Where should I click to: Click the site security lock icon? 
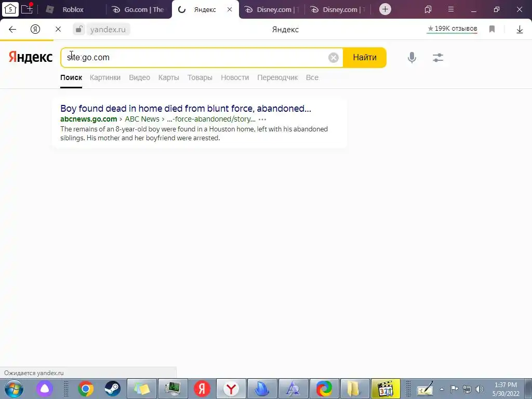[79, 29]
